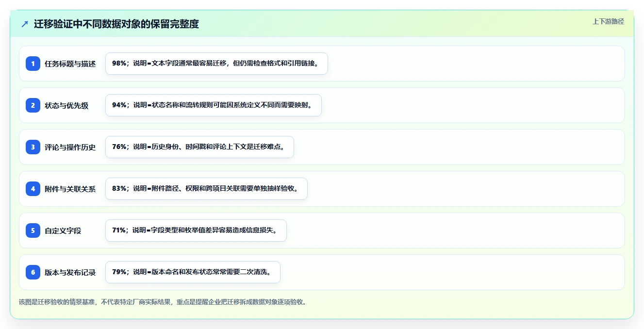644x329 pixels.
Task: Click the arrow icon beside the chart title
Action: coord(25,24)
